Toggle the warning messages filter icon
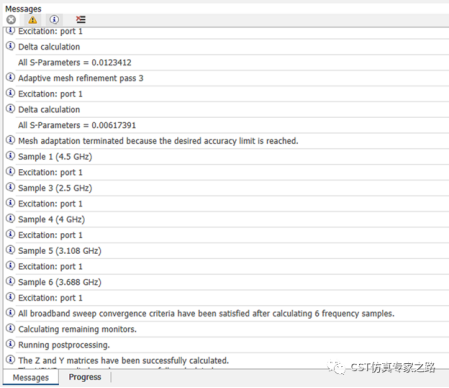The height and width of the screenshot is (388, 449). (33, 20)
